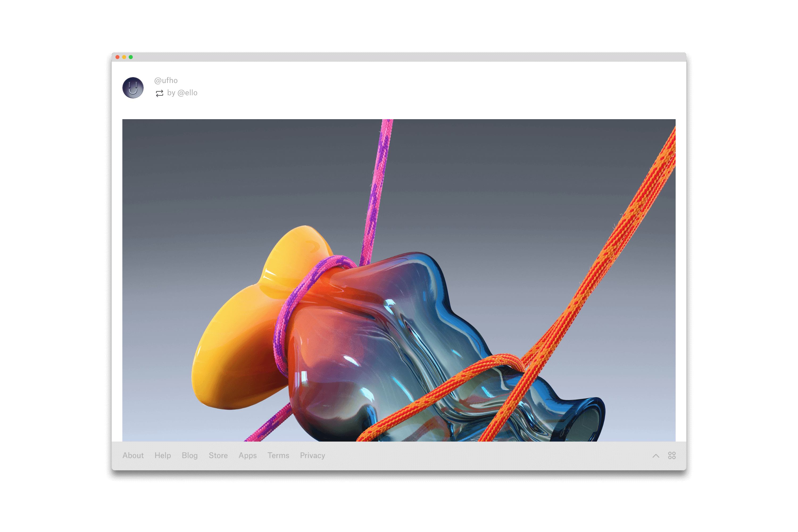This screenshot has height=532, width=798.
Task: Click the scroll-to-top chevron icon
Action: [x=656, y=456]
